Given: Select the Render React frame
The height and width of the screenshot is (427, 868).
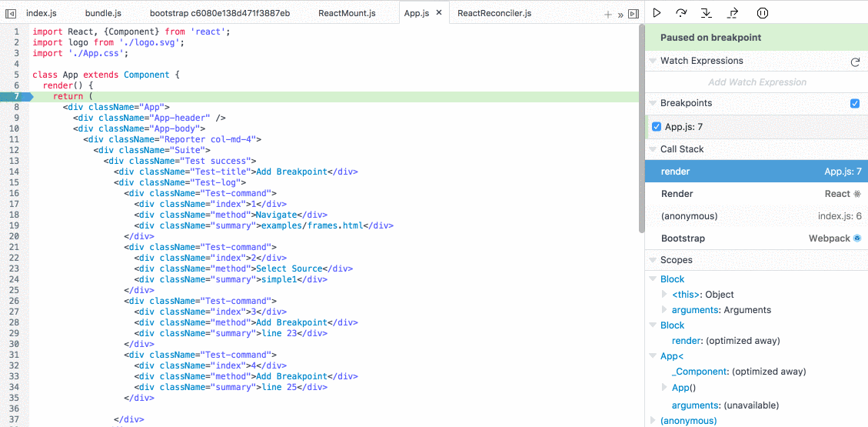Looking at the screenshot, I should point(757,194).
